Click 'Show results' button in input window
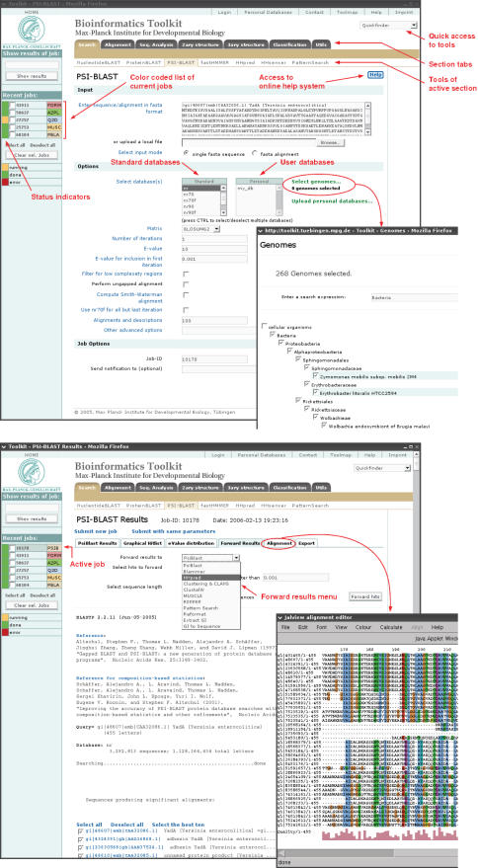The height and width of the screenshot is (868, 478). click(32, 76)
